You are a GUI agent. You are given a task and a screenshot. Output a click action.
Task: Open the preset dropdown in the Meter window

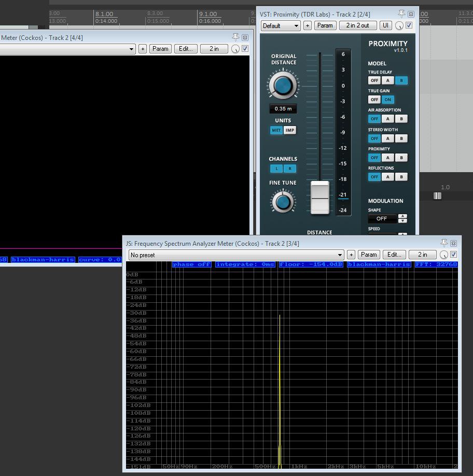pos(67,49)
